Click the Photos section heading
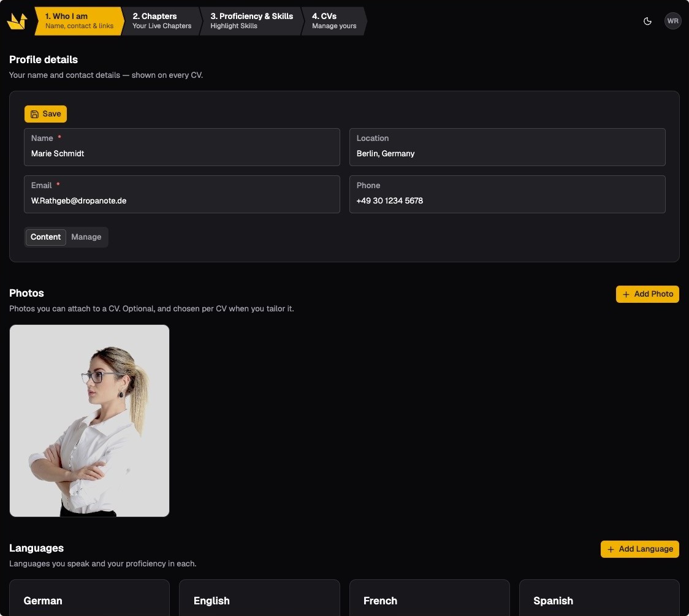 click(x=26, y=293)
